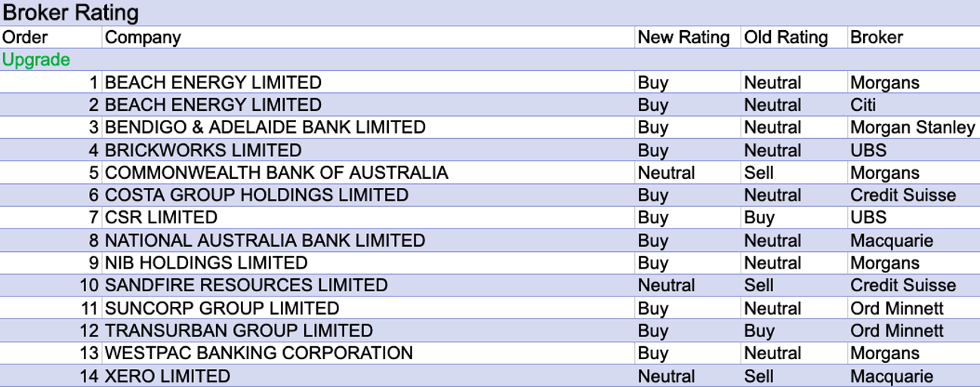Click the CSR LIMITED company cell
980x387 pixels.
pos(161,218)
